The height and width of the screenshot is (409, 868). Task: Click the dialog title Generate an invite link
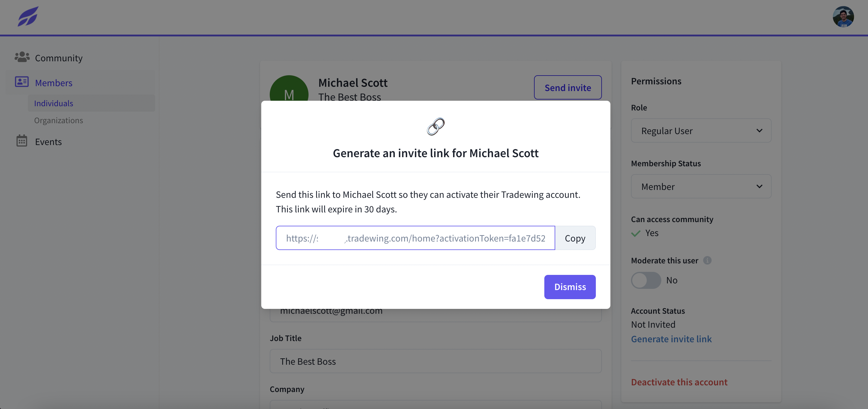tap(435, 153)
